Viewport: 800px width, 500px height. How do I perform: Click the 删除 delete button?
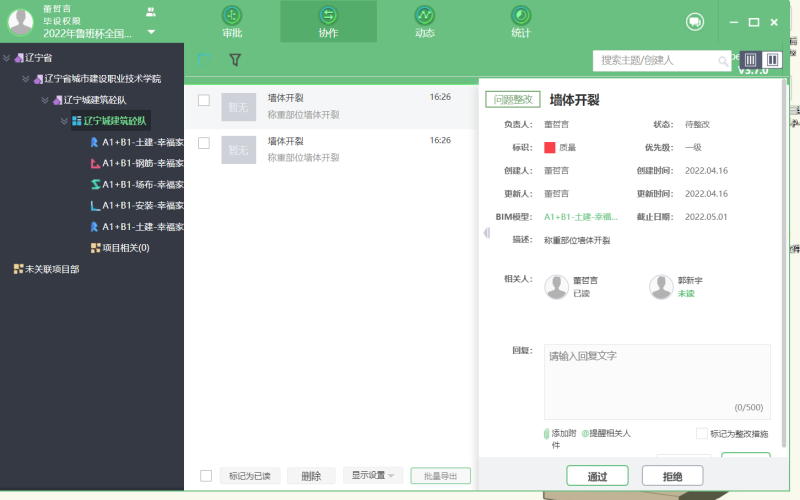311,476
